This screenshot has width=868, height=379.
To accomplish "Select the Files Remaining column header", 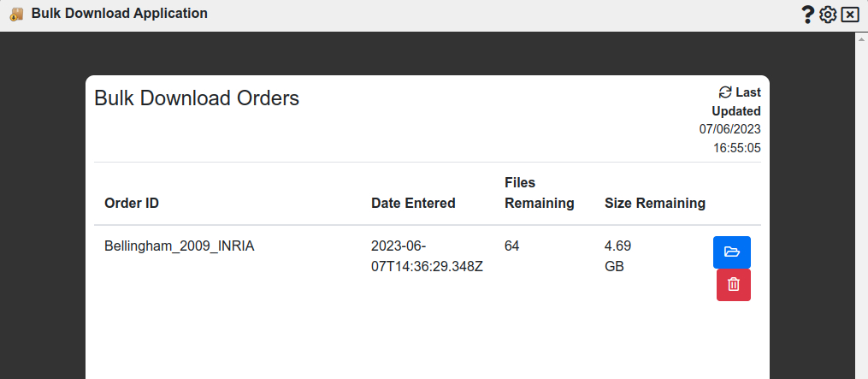I will pos(539,193).
